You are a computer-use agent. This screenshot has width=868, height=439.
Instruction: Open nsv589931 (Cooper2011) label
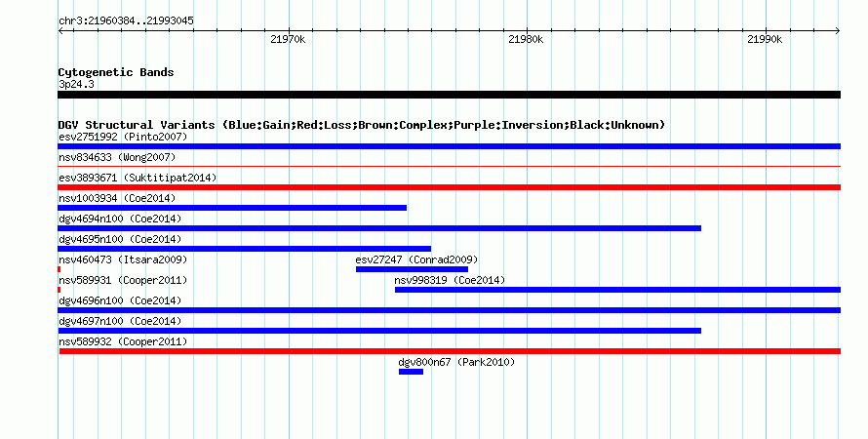pos(123,280)
